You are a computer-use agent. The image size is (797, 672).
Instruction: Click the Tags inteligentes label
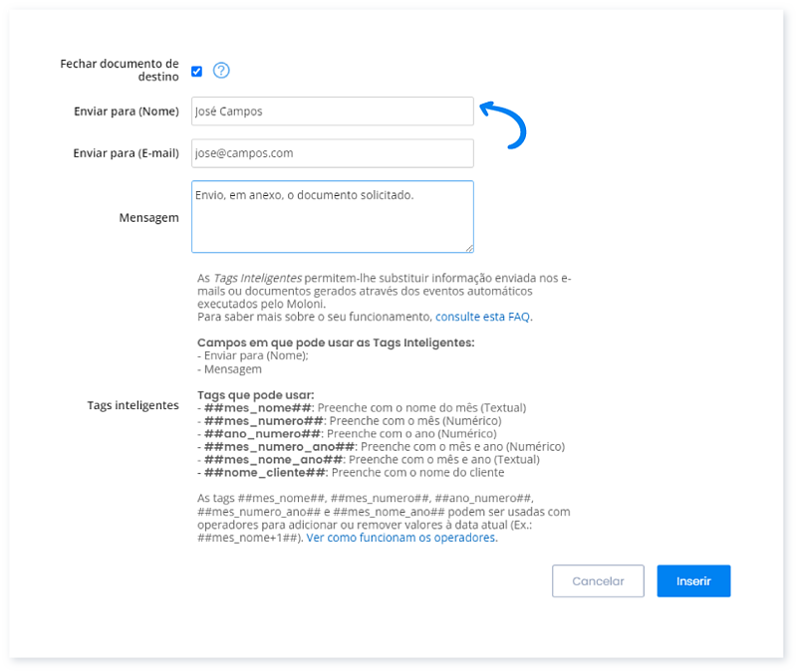point(133,405)
